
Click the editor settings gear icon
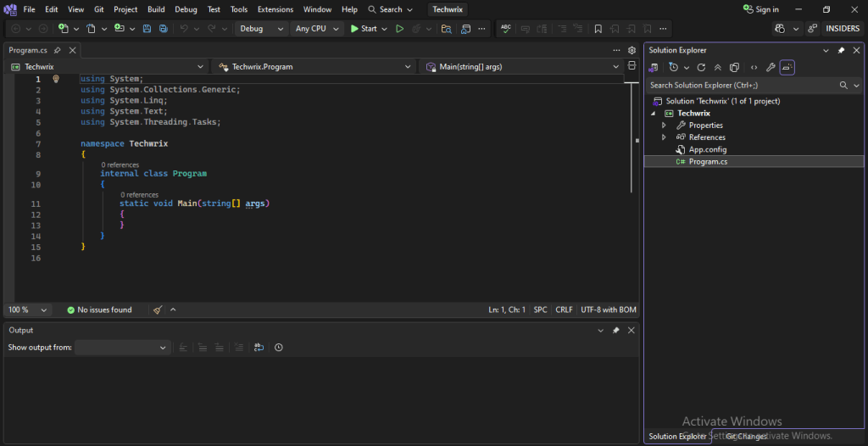[632, 50]
